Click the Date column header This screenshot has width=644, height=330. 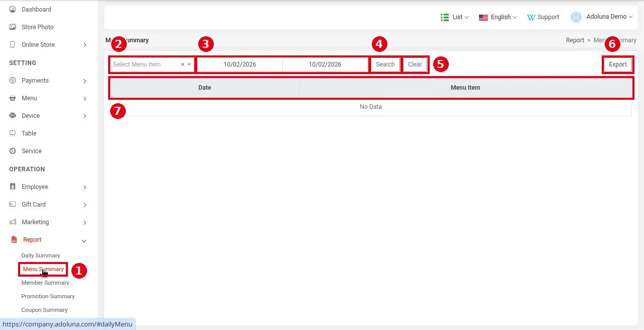(205, 88)
